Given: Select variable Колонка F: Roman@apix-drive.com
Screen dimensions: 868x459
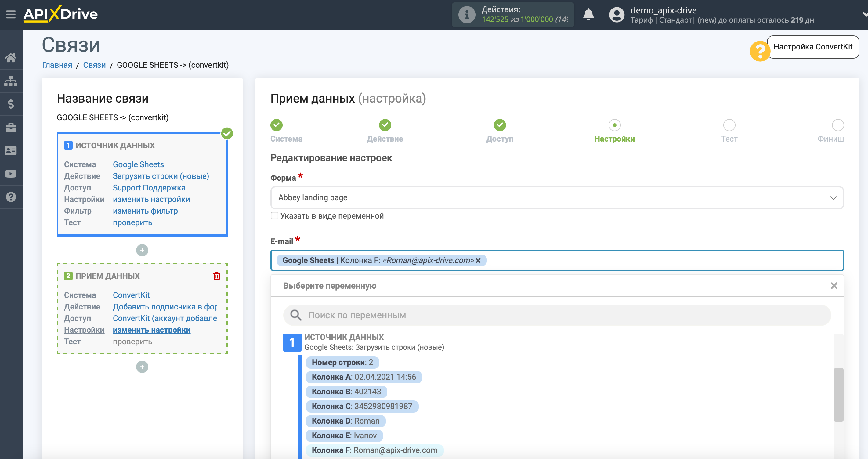Looking at the screenshot, I should [375, 450].
